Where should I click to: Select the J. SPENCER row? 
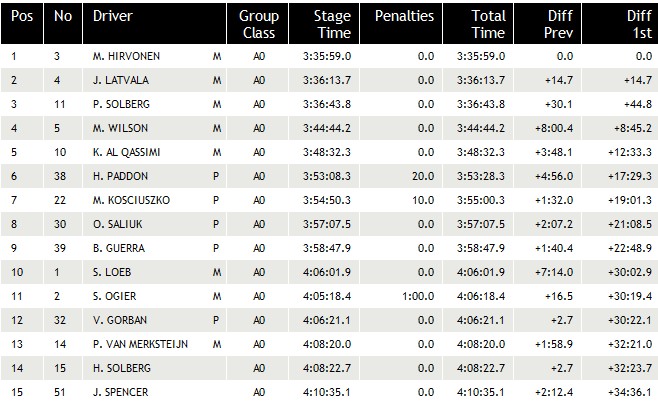(329, 392)
